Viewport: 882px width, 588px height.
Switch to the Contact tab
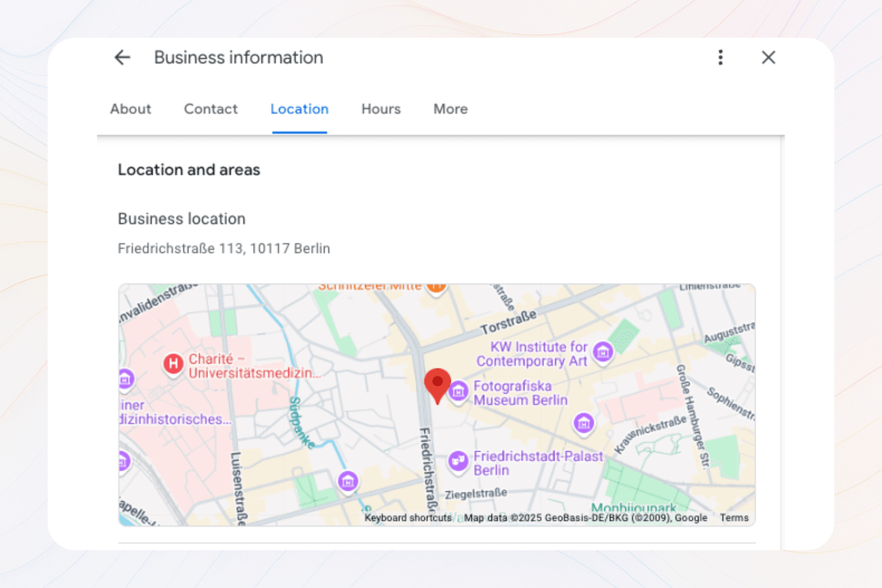(211, 109)
